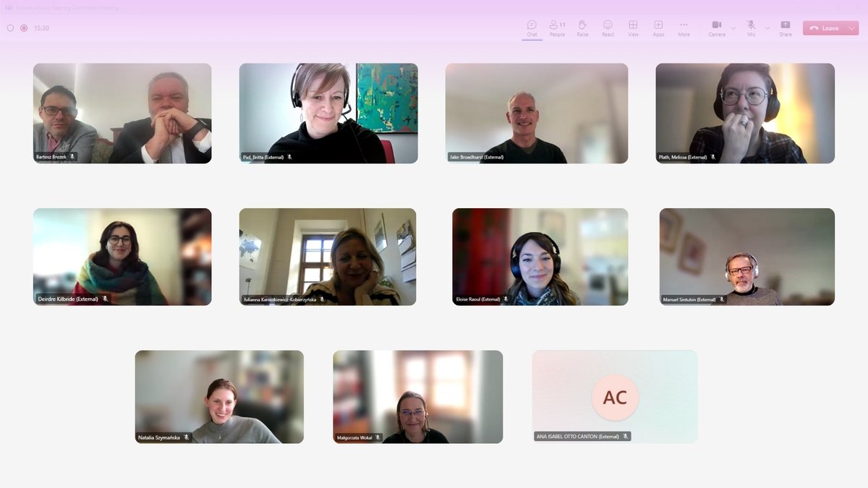Image resolution: width=868 pixels, height=488 pixels.
Task: Click name label Piel, Britta (External)
Action: click(262, 157)
